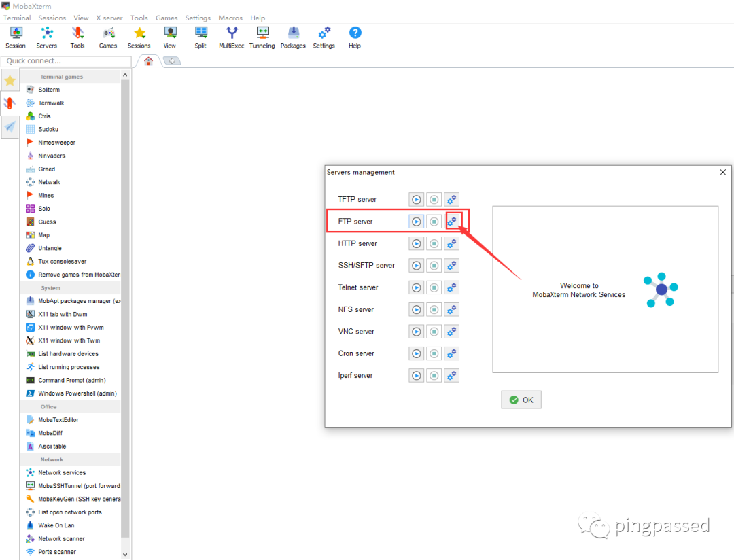Open NFS server settings gears
The width and height of the screenshot is (734, 560).
pyautogui.click(x=452, y=309)
